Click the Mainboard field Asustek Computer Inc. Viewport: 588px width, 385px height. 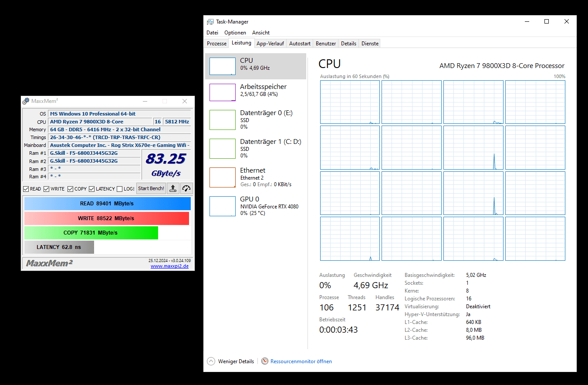[x=120, y=145]
